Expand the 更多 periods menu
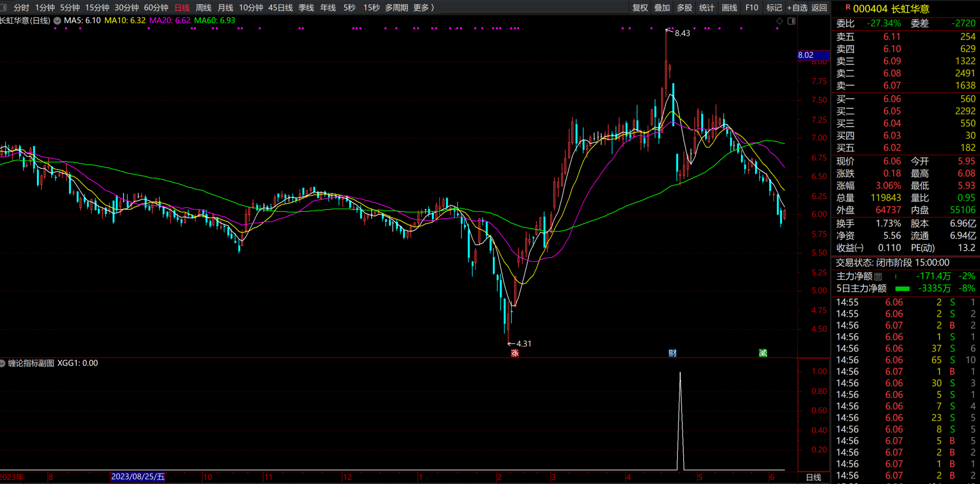Image resolution: width=980 pixels, height=484 pixels. (x=424, y=8)
